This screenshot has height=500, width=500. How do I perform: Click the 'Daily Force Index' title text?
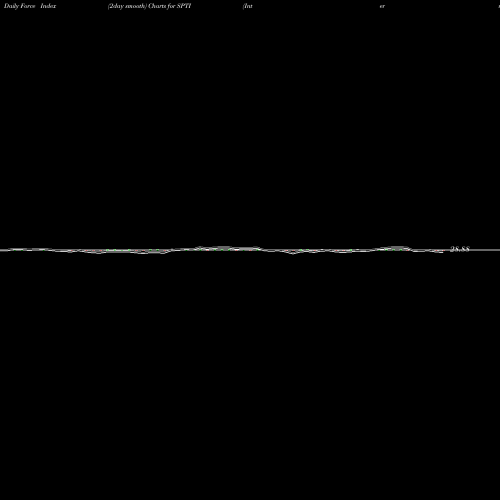coord(30,6)
